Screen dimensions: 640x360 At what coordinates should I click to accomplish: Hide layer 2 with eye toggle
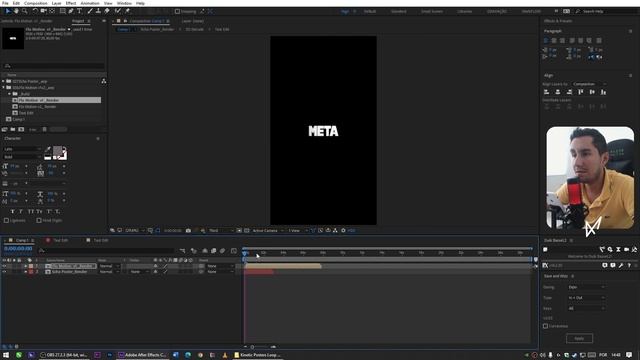click(x=4, y=272)
